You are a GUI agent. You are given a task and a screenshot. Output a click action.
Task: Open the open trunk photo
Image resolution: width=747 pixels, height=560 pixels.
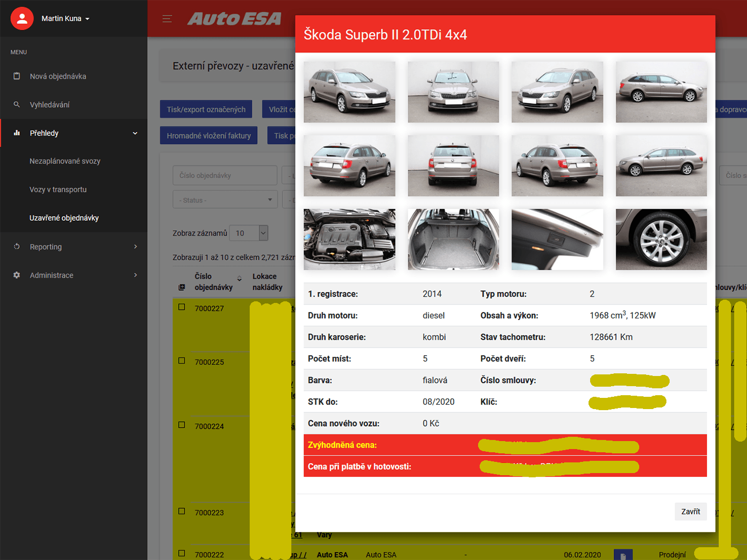pos(454,239)
